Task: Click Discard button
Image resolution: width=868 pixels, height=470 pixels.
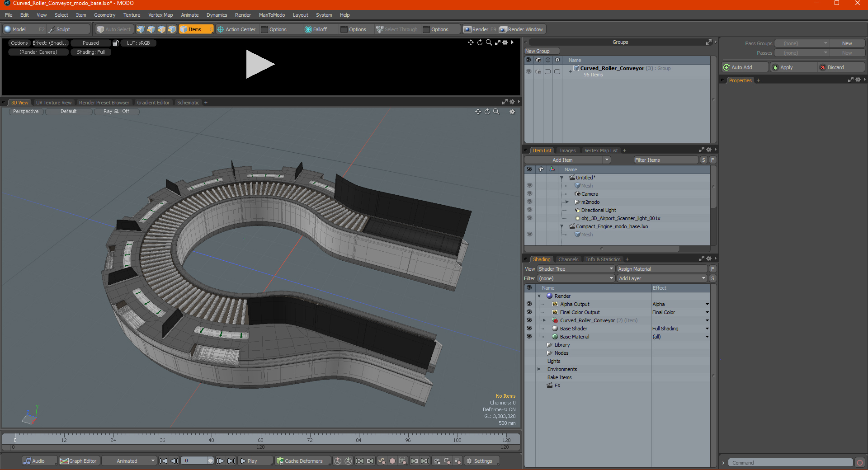Action: pos(841,67)
